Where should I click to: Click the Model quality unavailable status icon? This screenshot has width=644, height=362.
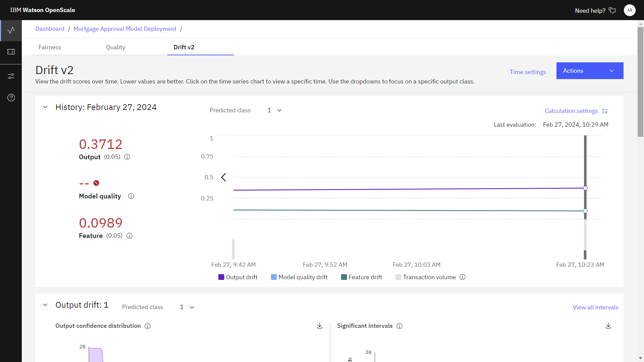click(x=96, y=183)
